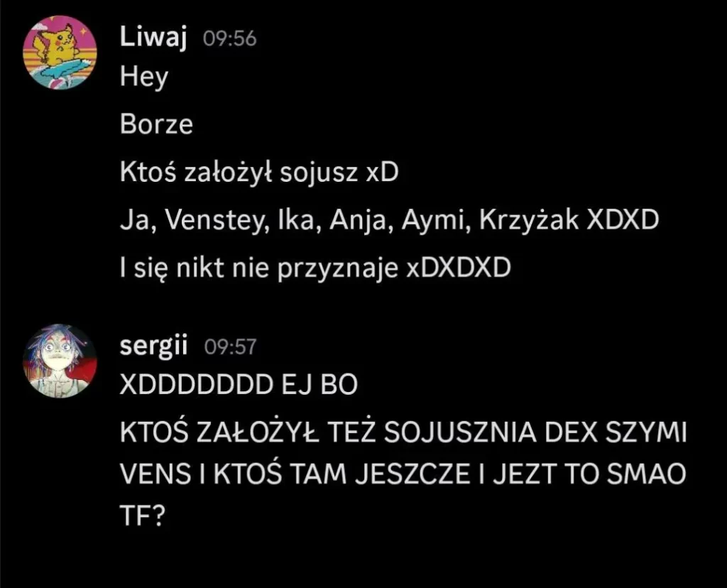Click message "XDDDDDDD EJ BO"
Viewport: 727px width, 588px height.
[x=239, y=384]
